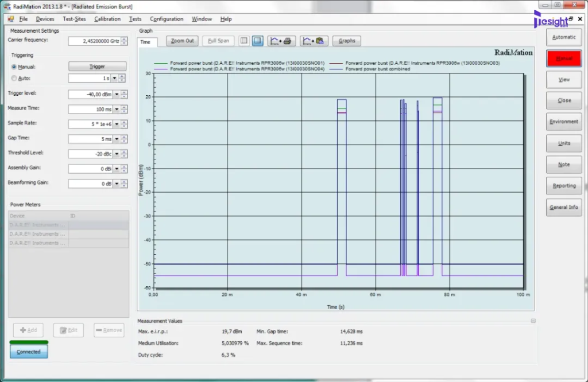588x382 pixels.
Task: Open the Units button
Action: point(564,143)
